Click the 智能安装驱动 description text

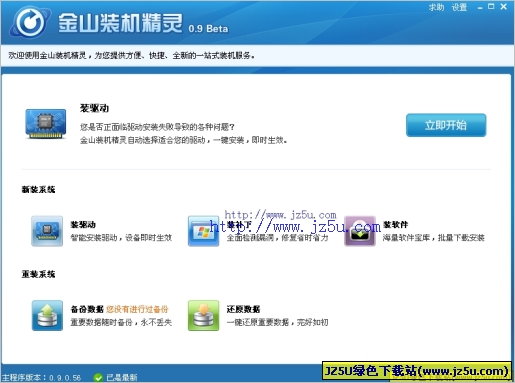[121, 238]
